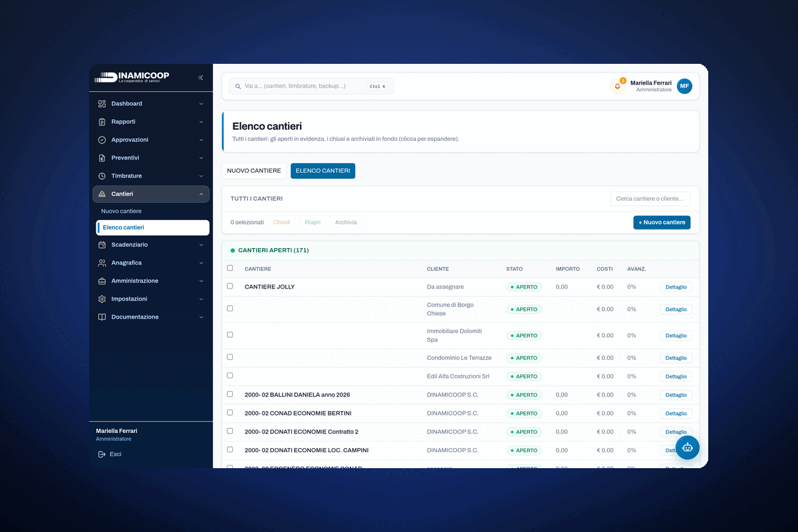The image size is (798, 532).
Task: Collapse the sidebar with double-chevron icon
Action: click(x=201, y=78)
